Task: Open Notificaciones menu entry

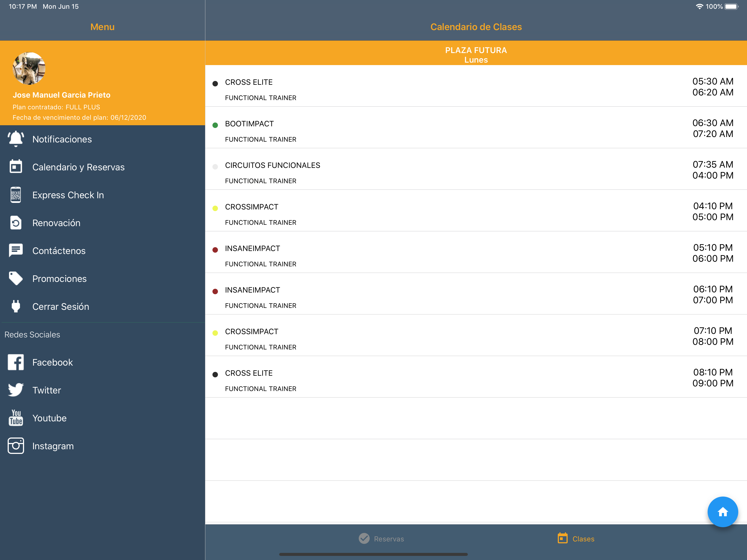Action: pos(102,139)
